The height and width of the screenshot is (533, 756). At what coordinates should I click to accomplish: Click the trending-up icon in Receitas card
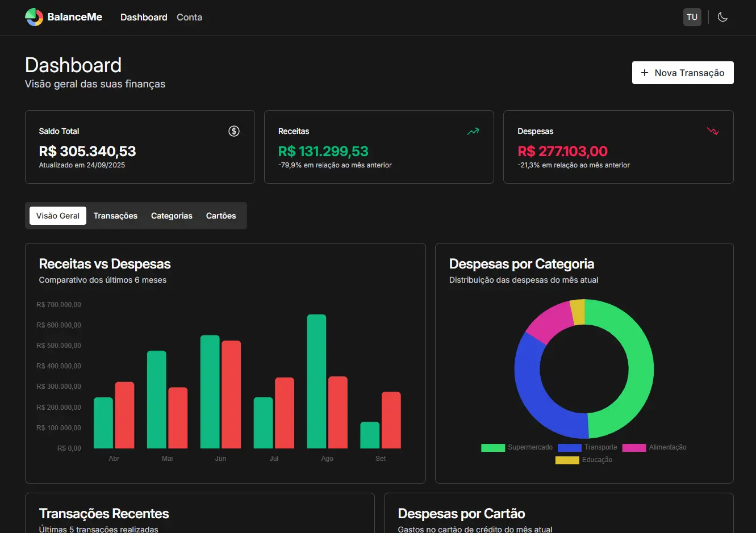(x=473, y=131)
